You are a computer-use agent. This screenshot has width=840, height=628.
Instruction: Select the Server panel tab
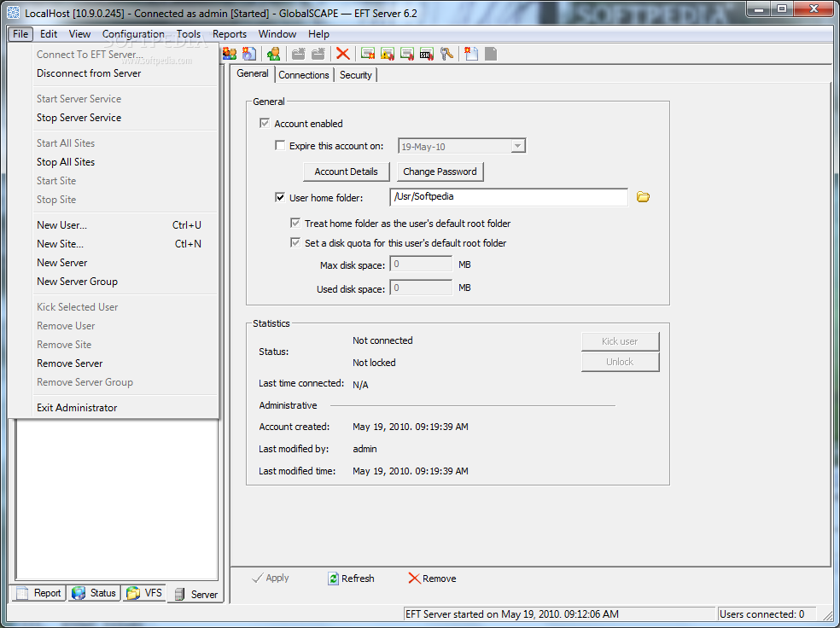click(196, 594)
